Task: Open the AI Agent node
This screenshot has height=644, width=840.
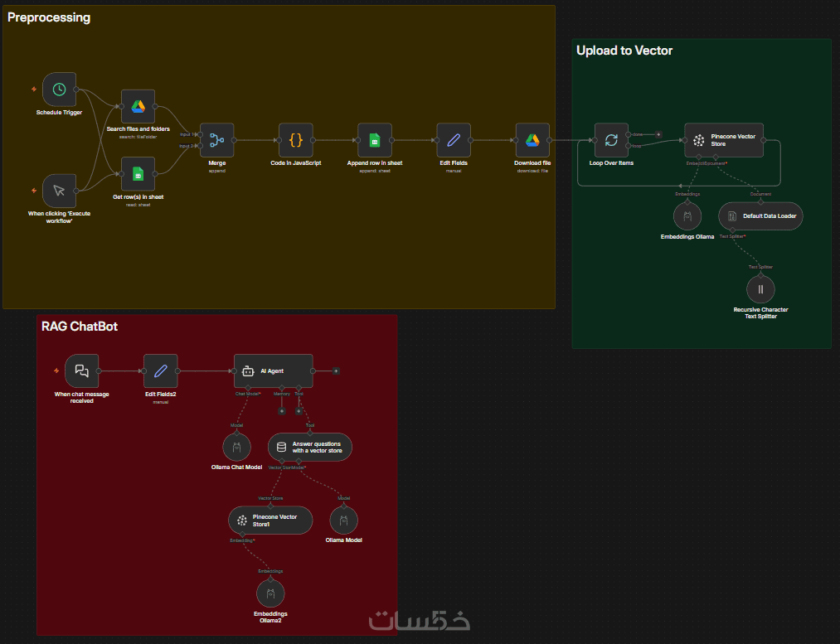Action: pyautogui.click(x=273, y=371)
